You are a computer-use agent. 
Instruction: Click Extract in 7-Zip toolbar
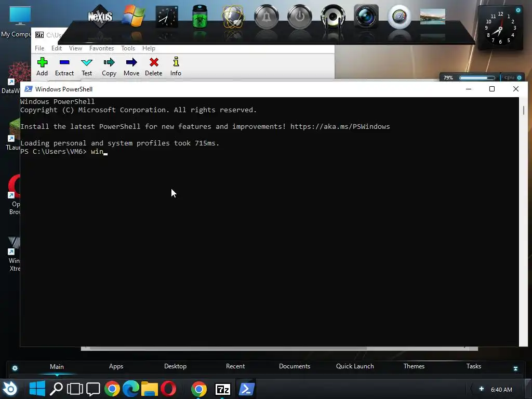(64, 67)
